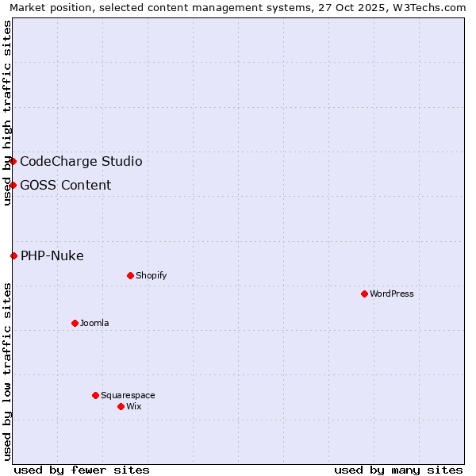476x476 pixels.
Task: Click the red CodeCharge Studio marker dot
Action: [13, 161]
